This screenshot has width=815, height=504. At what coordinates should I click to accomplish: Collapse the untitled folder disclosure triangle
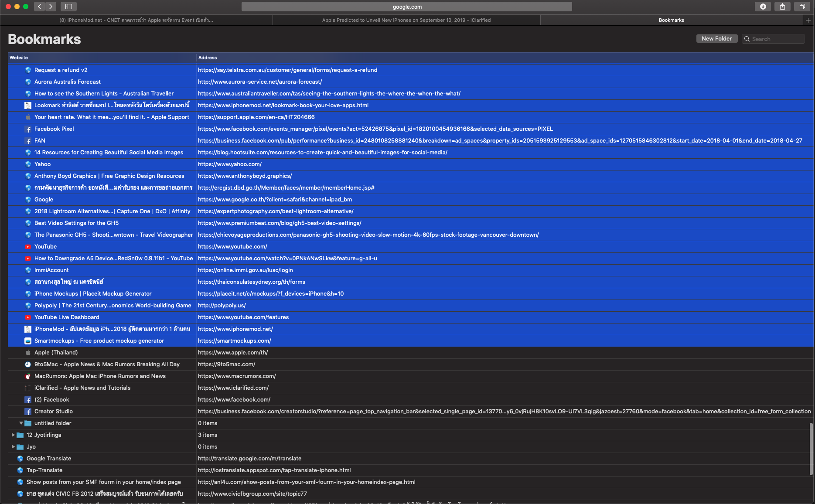pos(21,423)
